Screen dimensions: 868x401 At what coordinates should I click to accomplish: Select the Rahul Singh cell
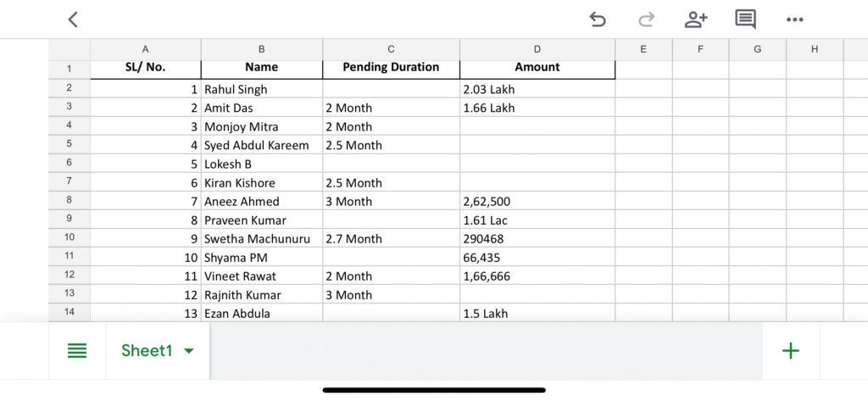(x=261, y=89)
